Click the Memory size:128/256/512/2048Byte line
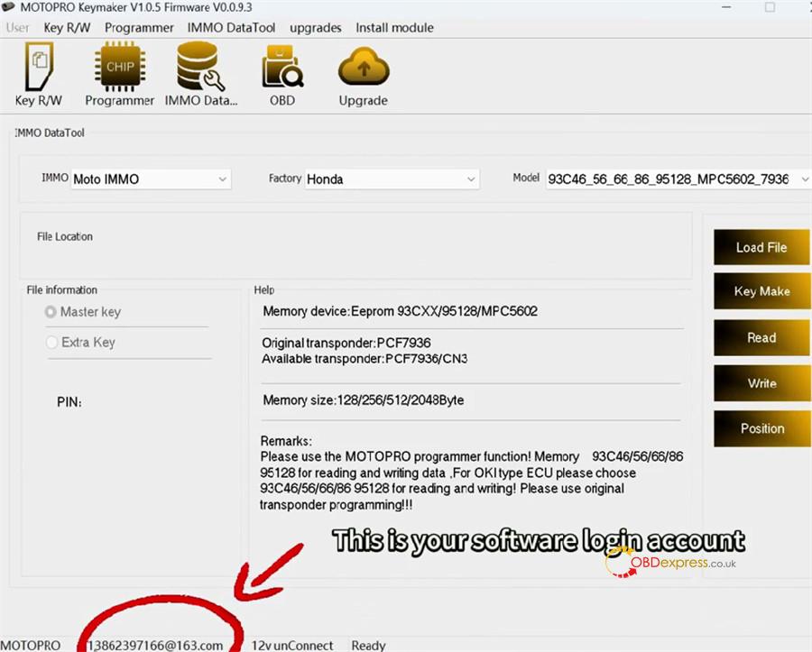The image size is (812, 652). coord(363,400)
